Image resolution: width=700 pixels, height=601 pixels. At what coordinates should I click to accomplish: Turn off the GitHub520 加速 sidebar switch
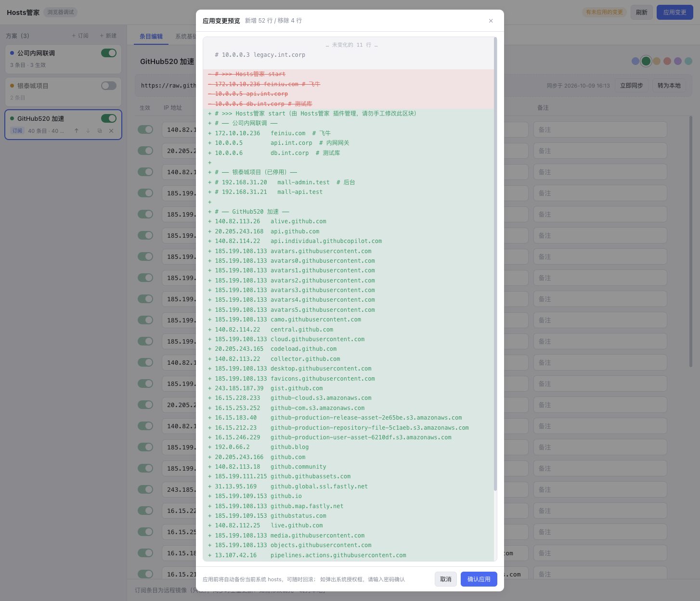[109, 118]
